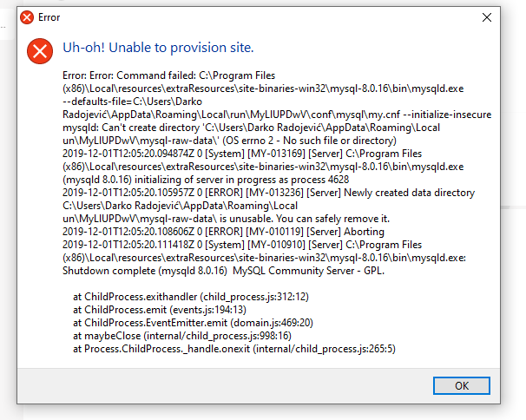Click the "initializing of server in progress" line
The height and width of the screenshot is (420, 526).
click(206, 180)
